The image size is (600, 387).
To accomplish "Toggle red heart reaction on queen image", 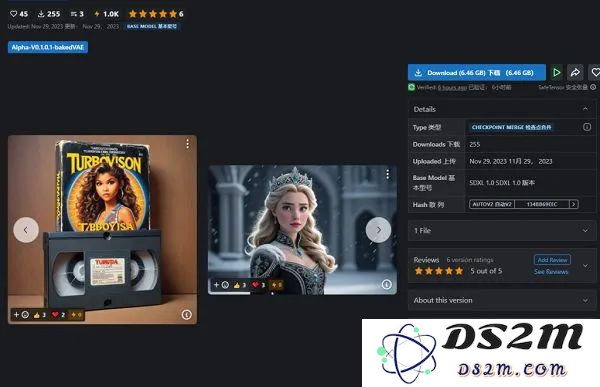I will click(x=259, y=285).
